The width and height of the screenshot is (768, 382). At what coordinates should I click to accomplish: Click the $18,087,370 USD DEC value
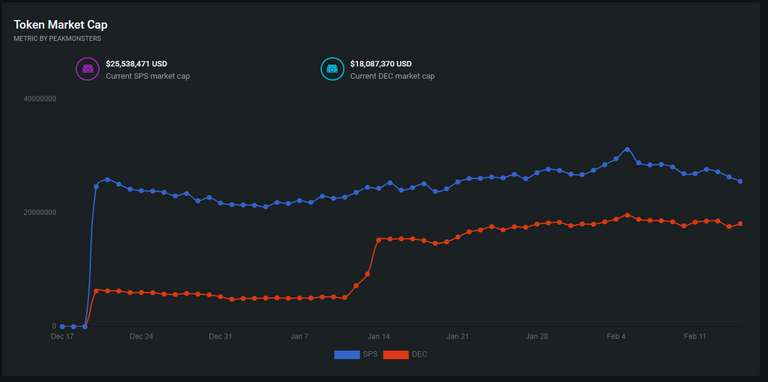click(381, 64)
